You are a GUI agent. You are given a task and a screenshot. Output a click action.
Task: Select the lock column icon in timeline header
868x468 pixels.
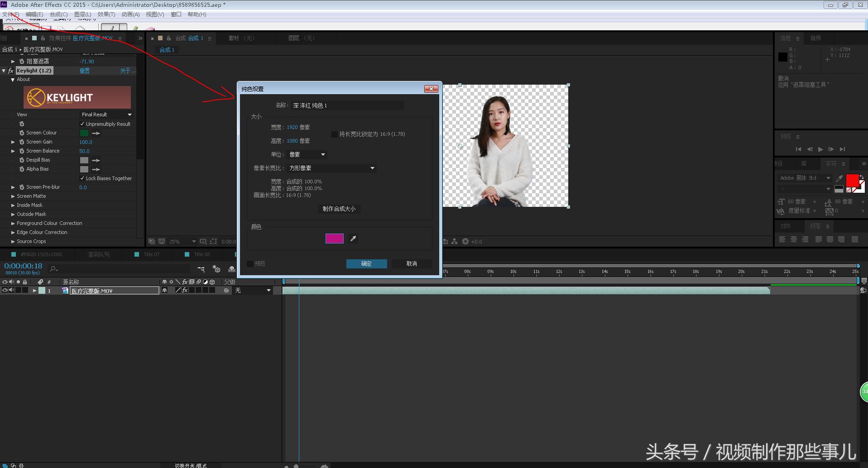coord(25,282)
